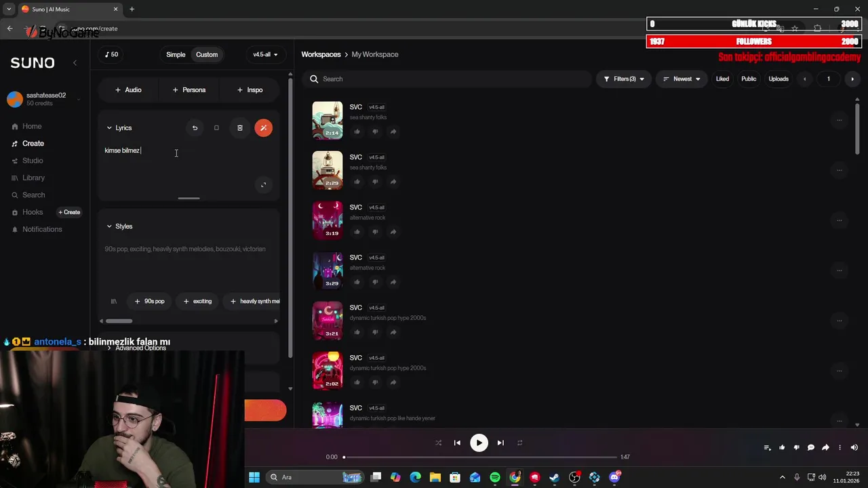Skip to the previous track
Screen dimensions: 868x488
[457, 443]
